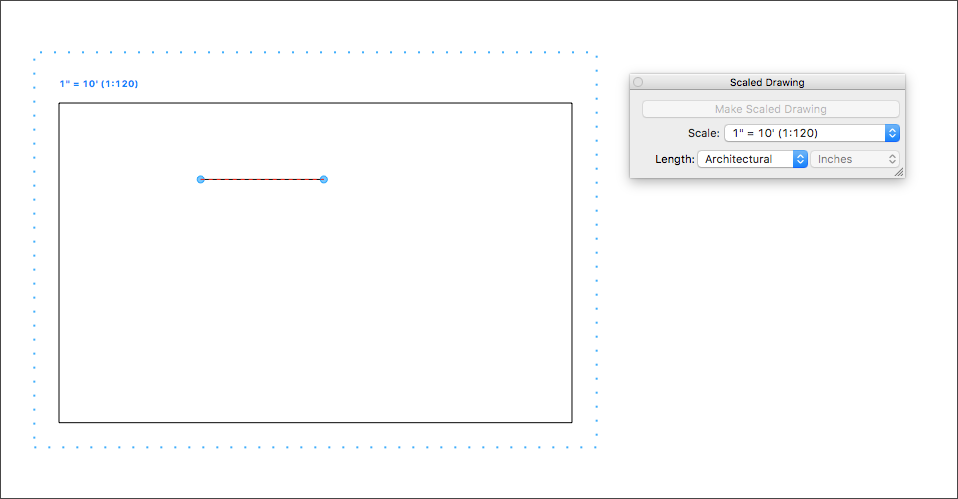
Task: Select the rectangle by its top border
Action: pos(315,103)
